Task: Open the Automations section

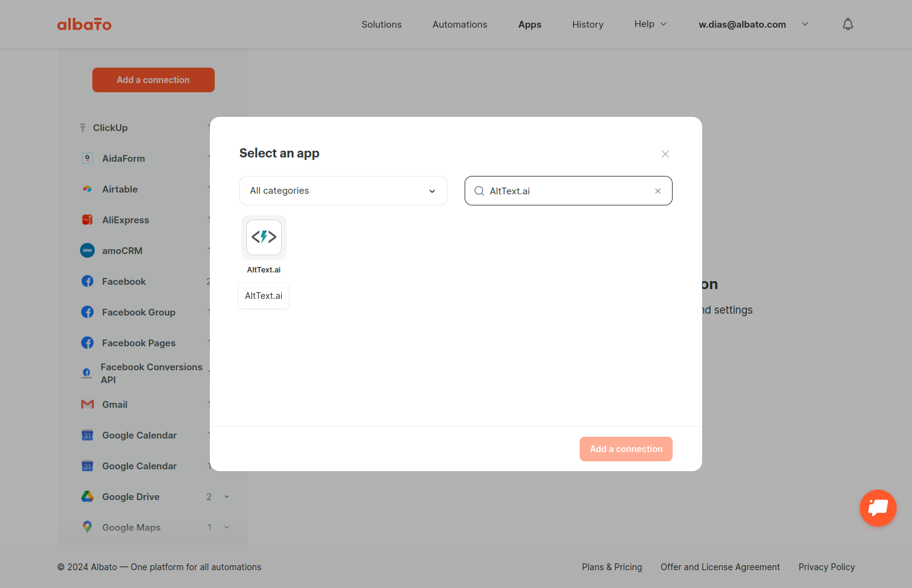Action: 460,25
